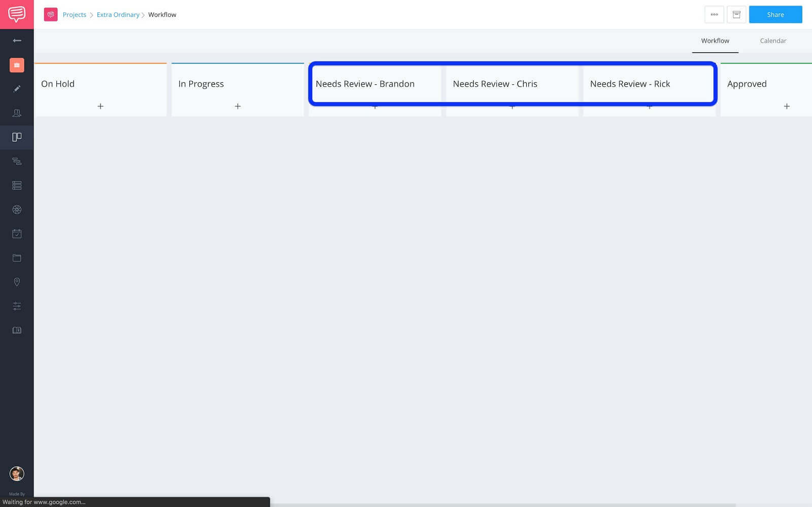Screen dimensions: 812x507
Task: Add a card to Approved column
Action: click(x=787, y=106)
